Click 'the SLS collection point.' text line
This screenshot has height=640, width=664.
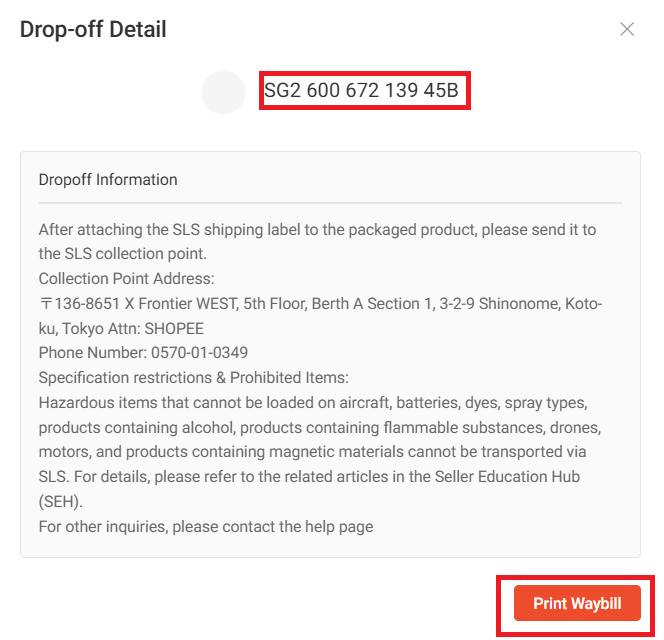[124, 253]
